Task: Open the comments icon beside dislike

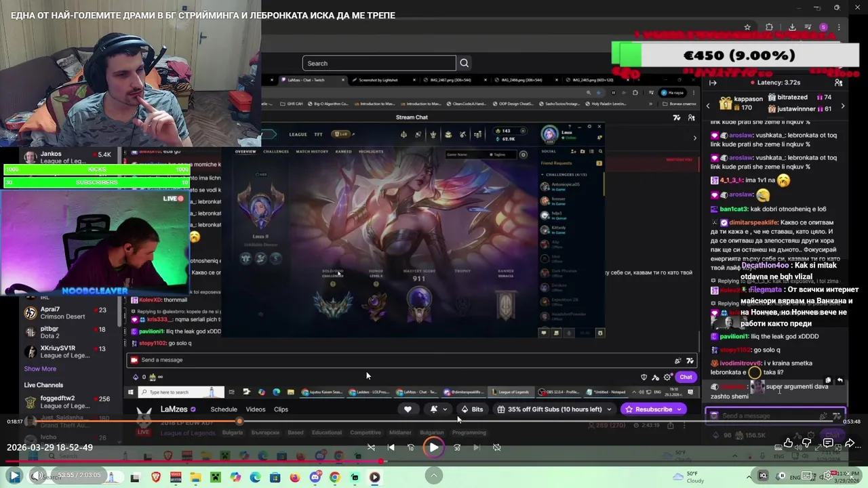Action: 828,443
